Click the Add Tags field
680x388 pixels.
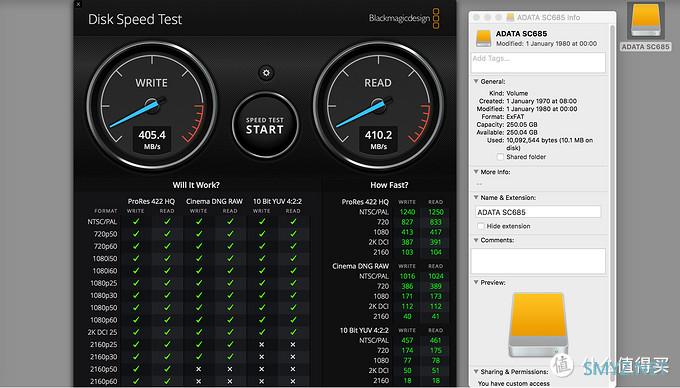point(538,62)
